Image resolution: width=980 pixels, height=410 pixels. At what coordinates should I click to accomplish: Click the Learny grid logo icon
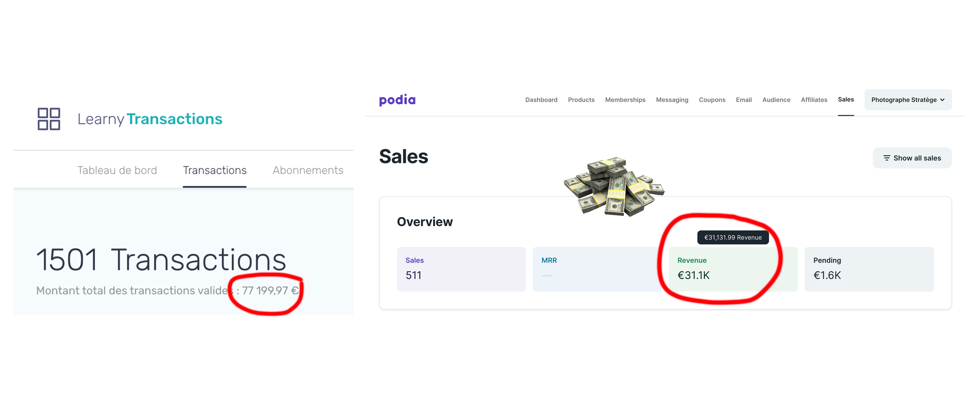49,119
